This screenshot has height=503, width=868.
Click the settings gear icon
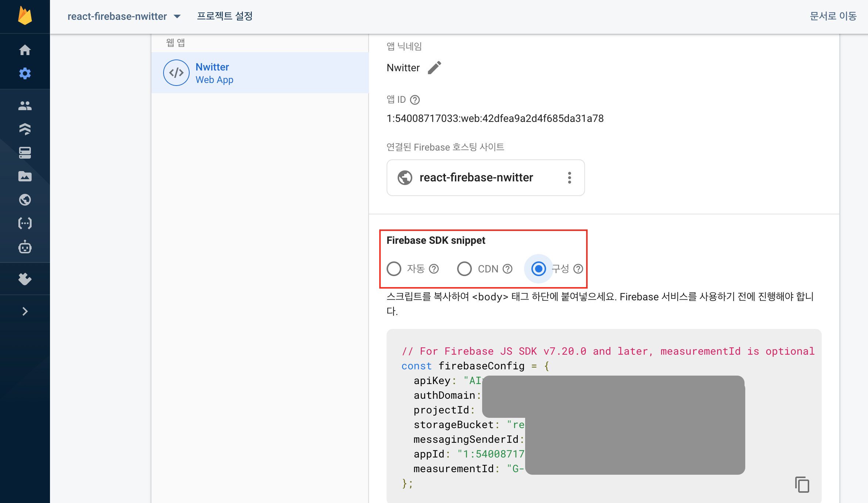[x=25, y=73]
